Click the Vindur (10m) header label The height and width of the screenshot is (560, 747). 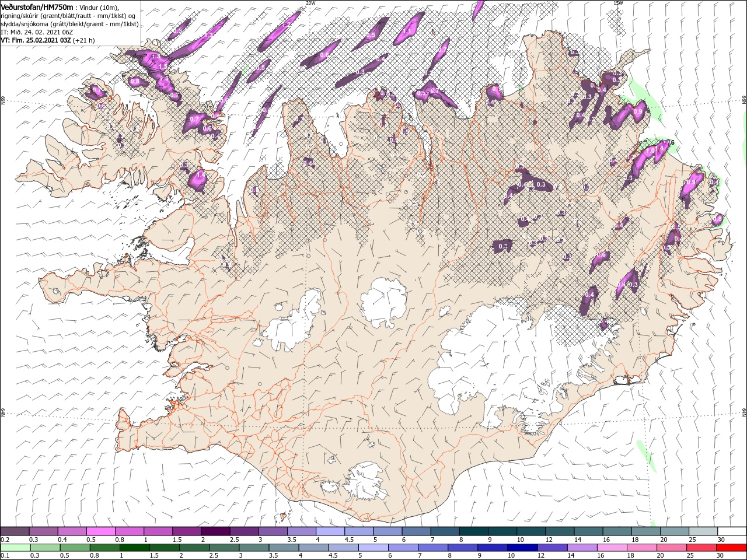(98, 8)
